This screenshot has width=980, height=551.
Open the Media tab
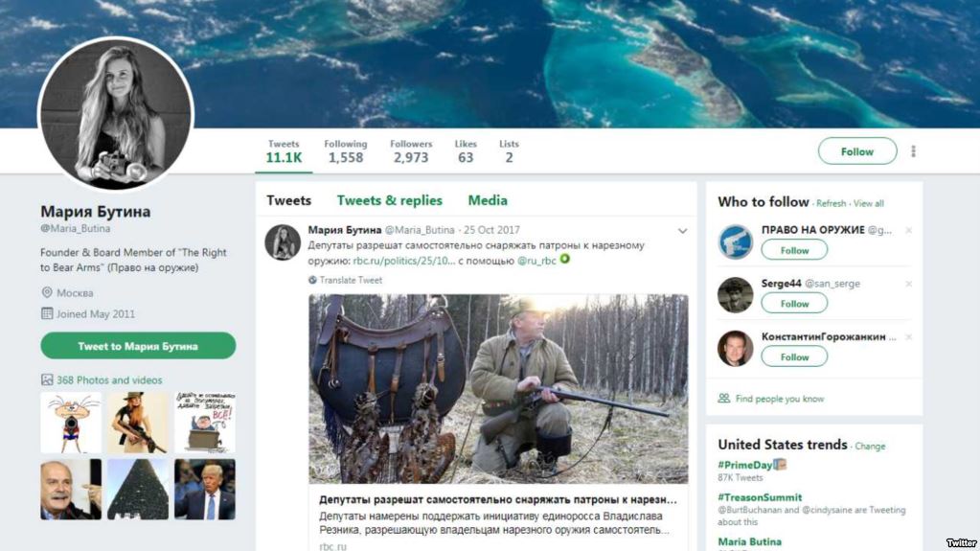pyautogui.click(x=488, y=200)
